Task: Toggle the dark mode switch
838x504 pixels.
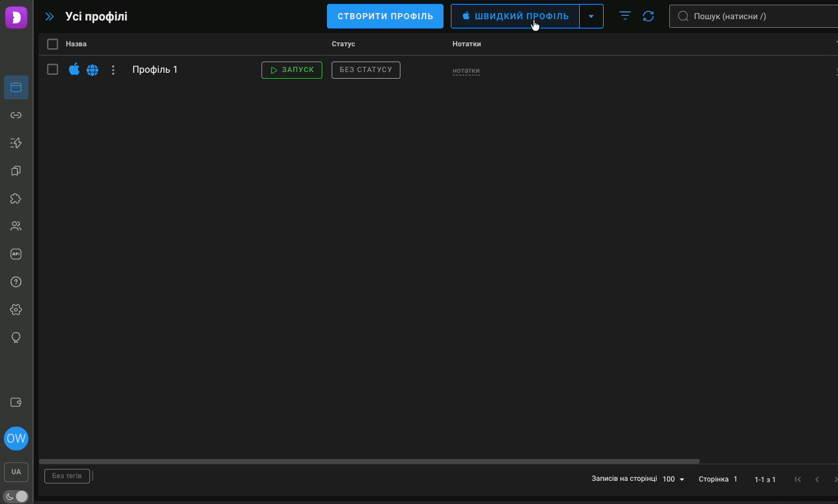Action: tap(17, 496)
